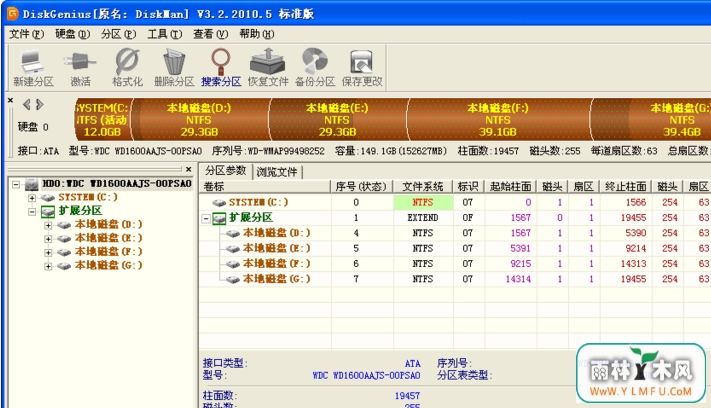Click start cylinder value 9215
Viewport: 711px width, 408px height.
click(x=520, y=264)
